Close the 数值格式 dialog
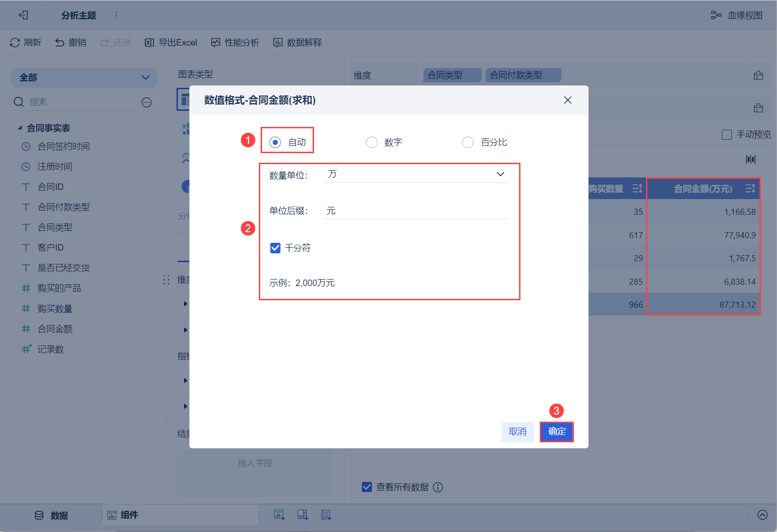The height and width of the screenshot is (532, 777). 568,100
